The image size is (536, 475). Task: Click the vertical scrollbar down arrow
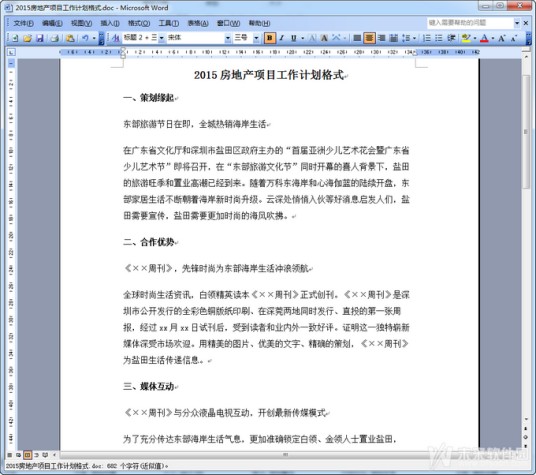(526, 419)
